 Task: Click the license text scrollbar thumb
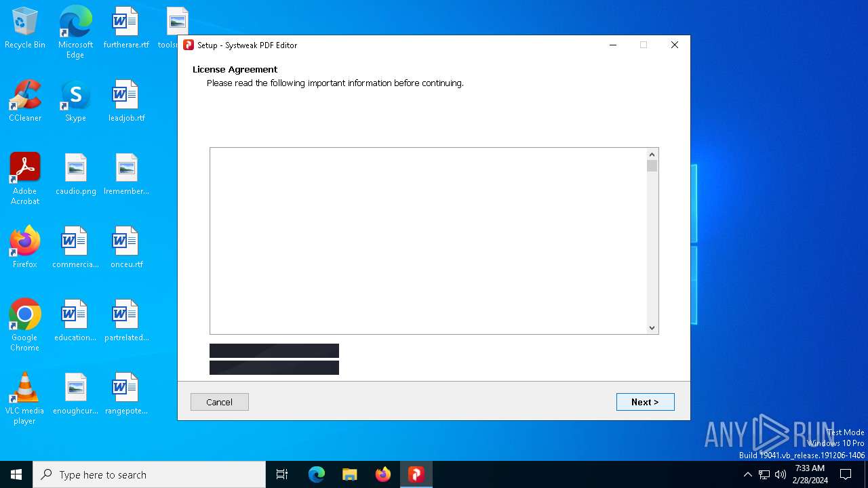point(652,166)
